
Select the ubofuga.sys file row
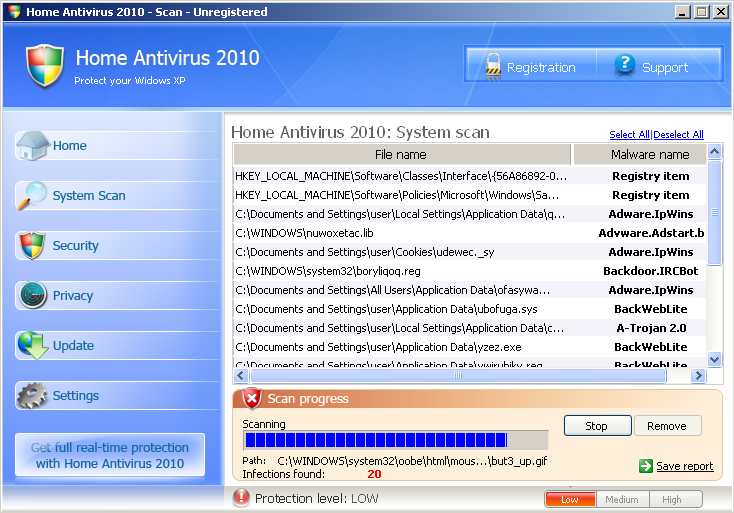pos(470,309)
